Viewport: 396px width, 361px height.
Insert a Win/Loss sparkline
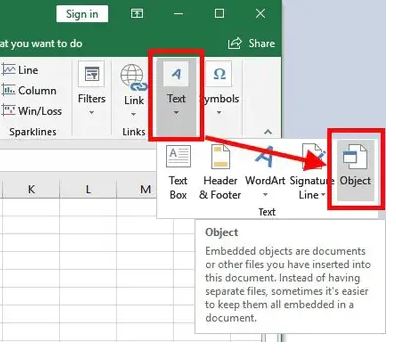[x=32, y=111]
